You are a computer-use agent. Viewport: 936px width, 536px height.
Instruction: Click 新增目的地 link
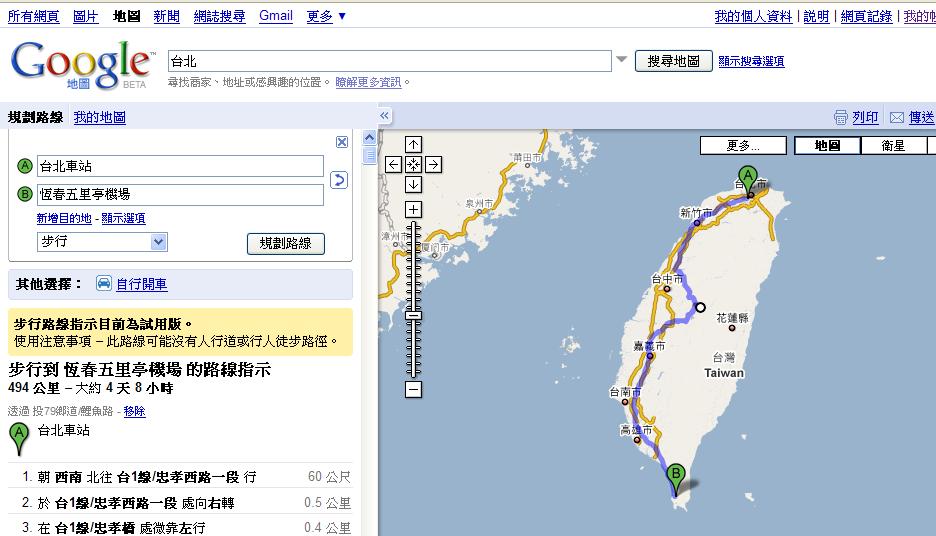(x=64, y=218)
